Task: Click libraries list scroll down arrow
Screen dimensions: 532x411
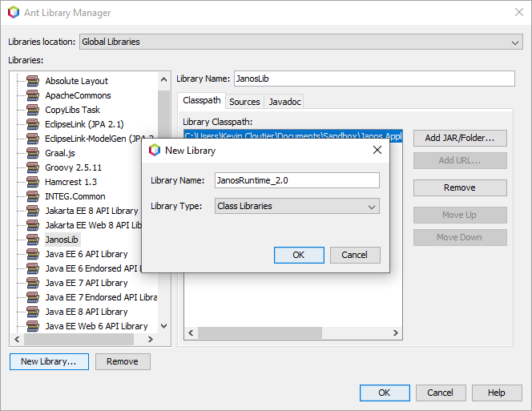Action: click(x=163, y=326)
